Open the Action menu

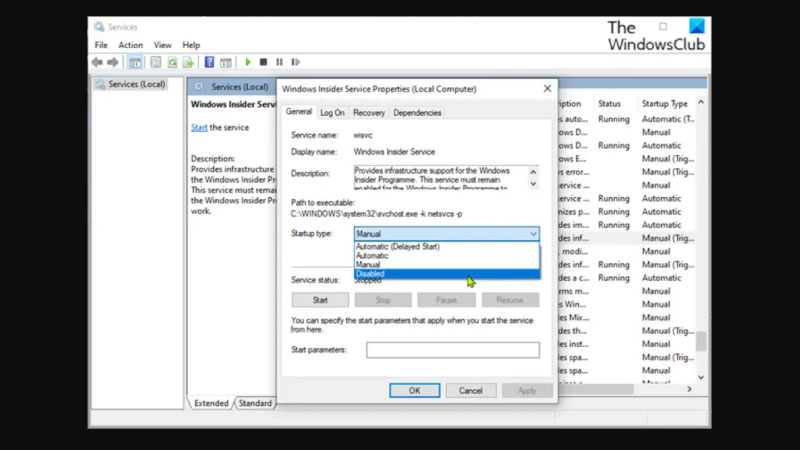[x=130, y=45]
